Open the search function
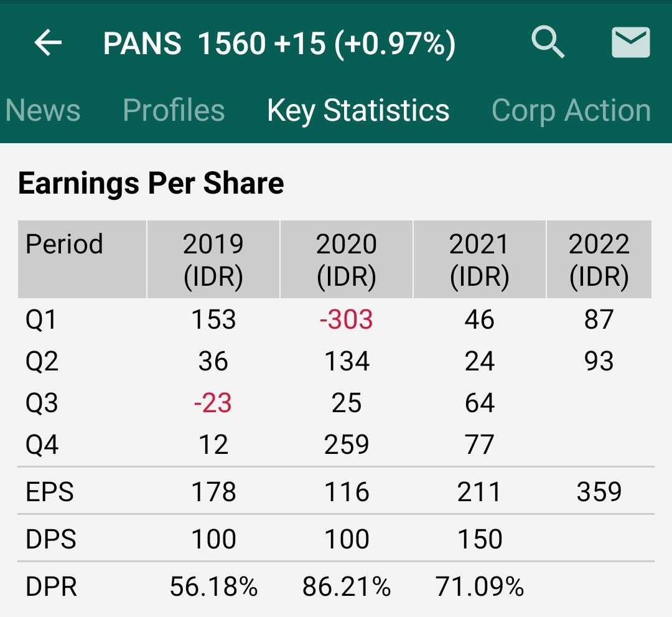This screenshot has height=617, width=672. (548, 42)
